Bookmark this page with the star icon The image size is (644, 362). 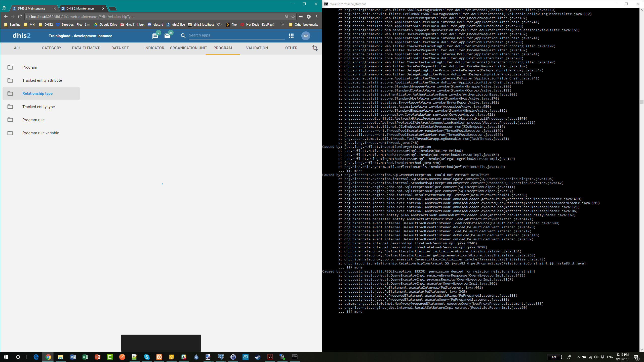pos(293,17)
